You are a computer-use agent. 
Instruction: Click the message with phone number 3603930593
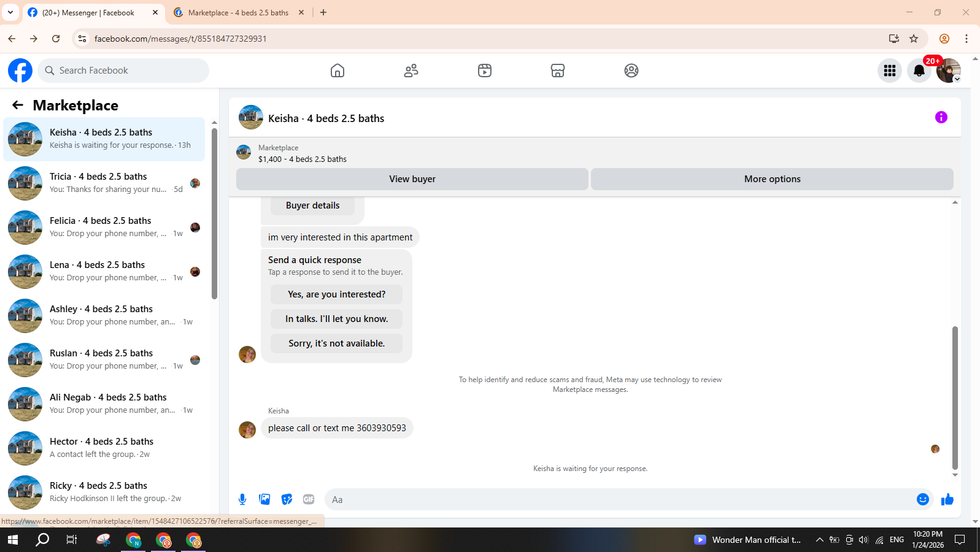tap(337, 428)
